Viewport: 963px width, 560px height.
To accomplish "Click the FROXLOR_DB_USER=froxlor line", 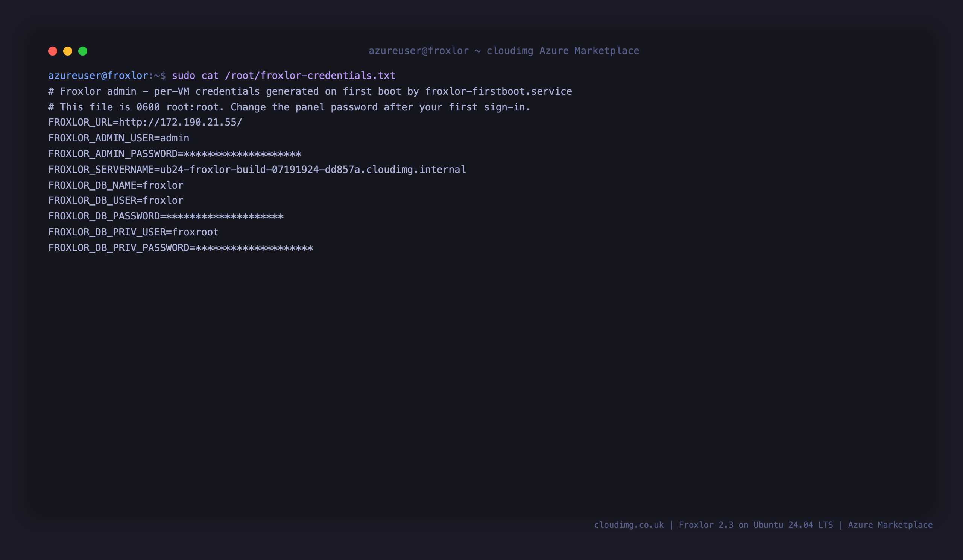I will (116, 201).
